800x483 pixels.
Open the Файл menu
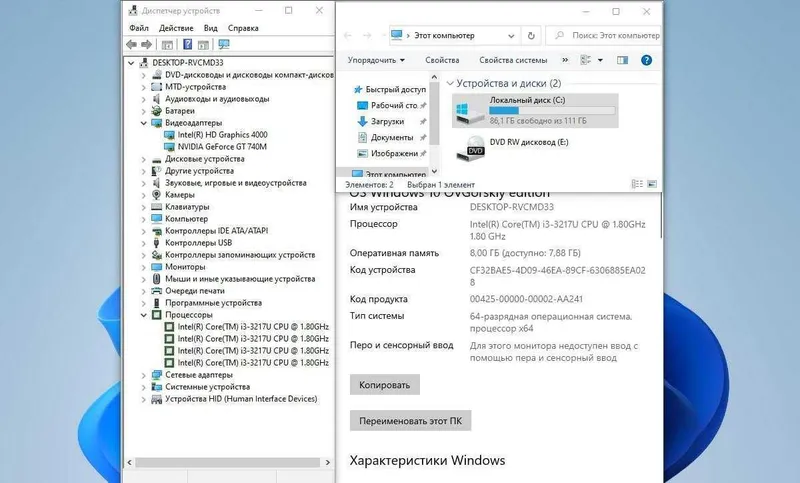pos(139,28)
